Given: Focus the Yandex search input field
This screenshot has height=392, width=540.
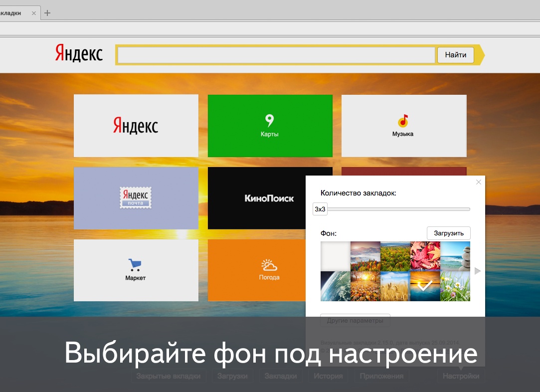Looking at the screenshot, I should click(276, 55).
